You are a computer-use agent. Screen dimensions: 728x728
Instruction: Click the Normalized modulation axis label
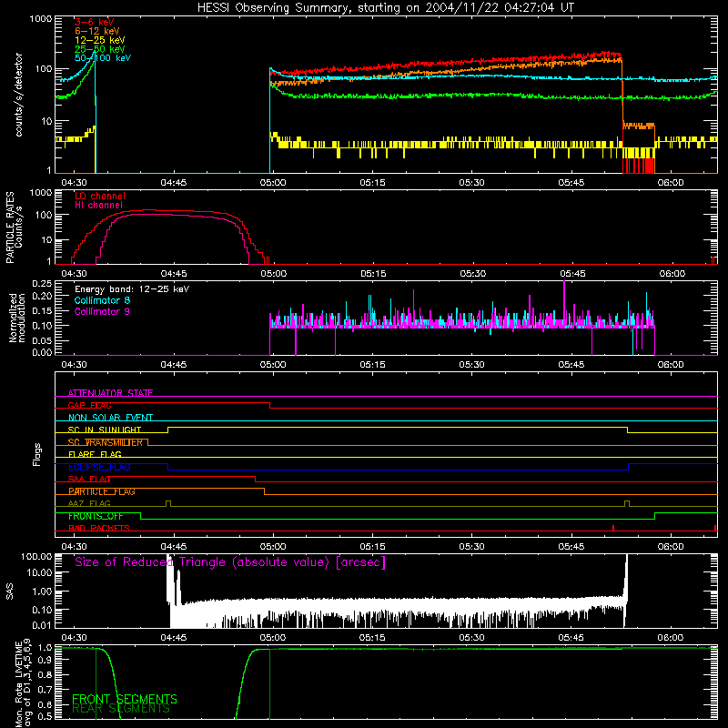coord(17,318)
